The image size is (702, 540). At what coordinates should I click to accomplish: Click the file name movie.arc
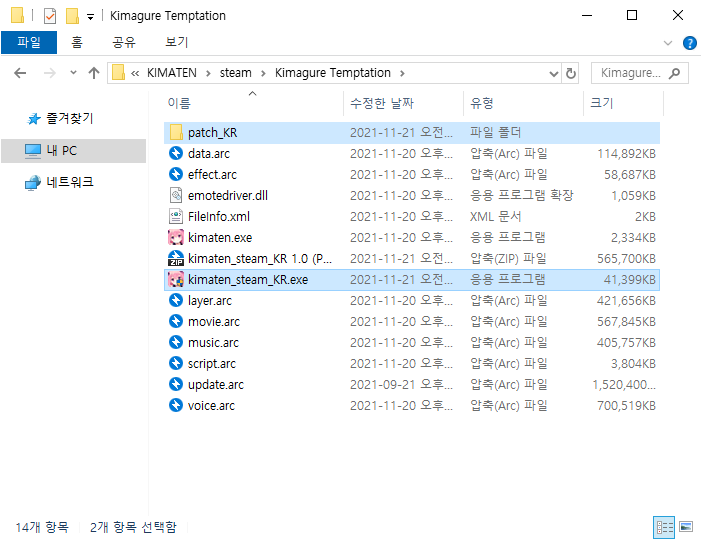click(214, 321)
